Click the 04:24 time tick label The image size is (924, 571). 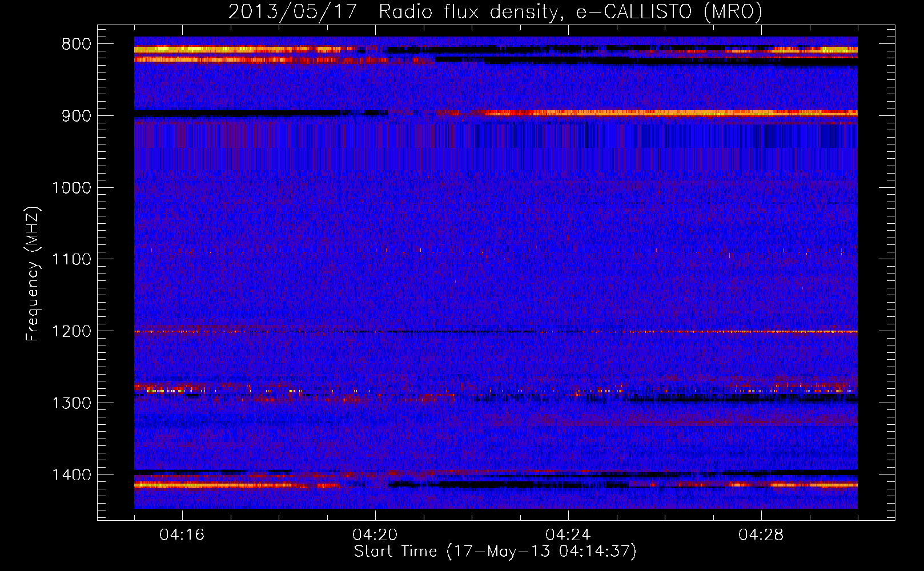[x=568, y=535]
